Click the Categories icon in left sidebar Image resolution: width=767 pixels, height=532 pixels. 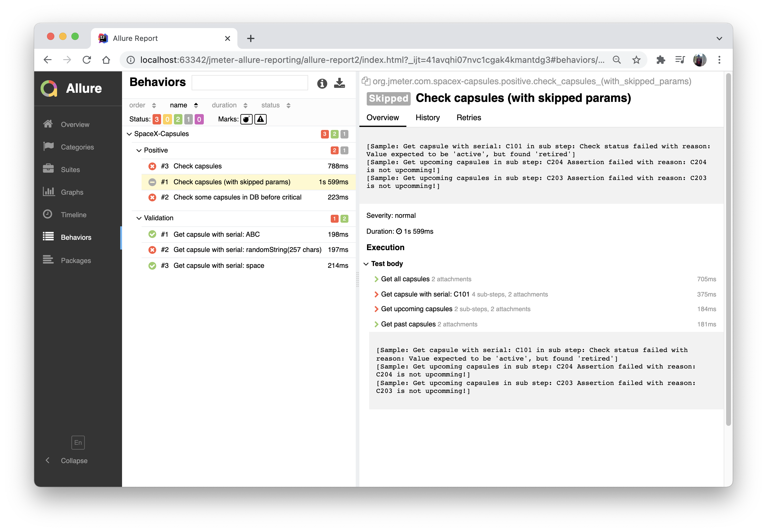point(49,147)
